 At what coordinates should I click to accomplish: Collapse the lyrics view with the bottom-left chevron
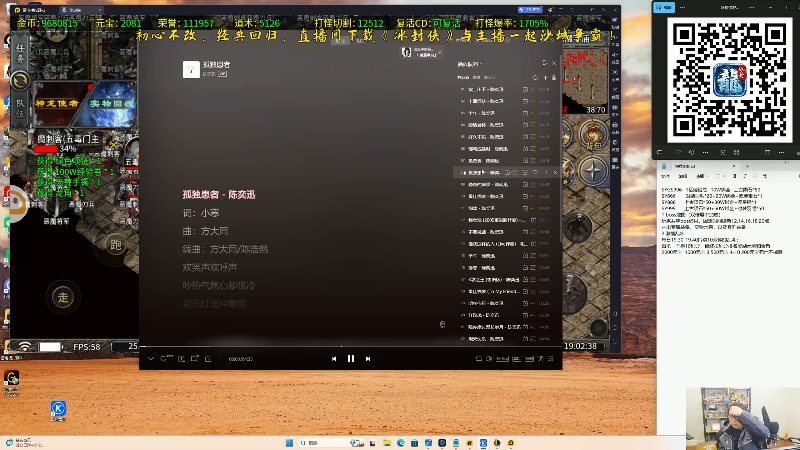(151, 359)
